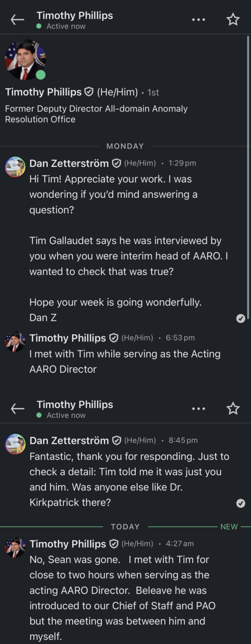Tap the delivered checkmark beside the Kirkpatrick question

point(241,504)
